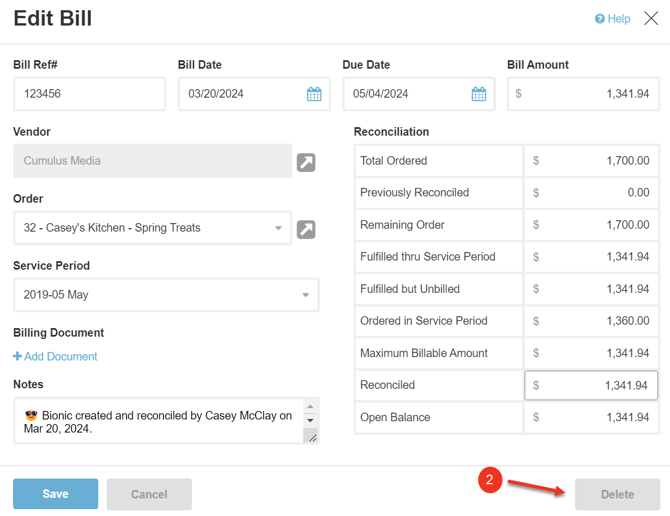Click the Save button
The width and height of the screenshot is (670, 516).
point(55,494)
